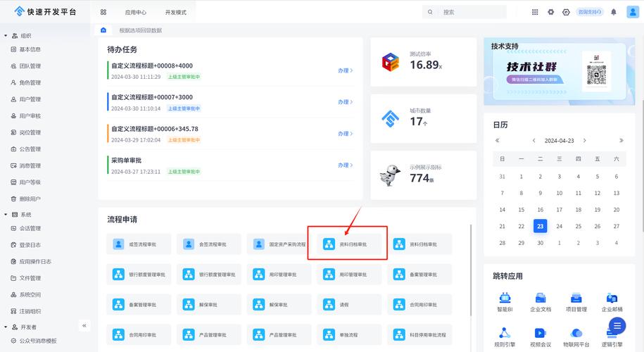Click the blue floating menu button
This screenshot has height=352, width=644.
(x=617, y=325)
